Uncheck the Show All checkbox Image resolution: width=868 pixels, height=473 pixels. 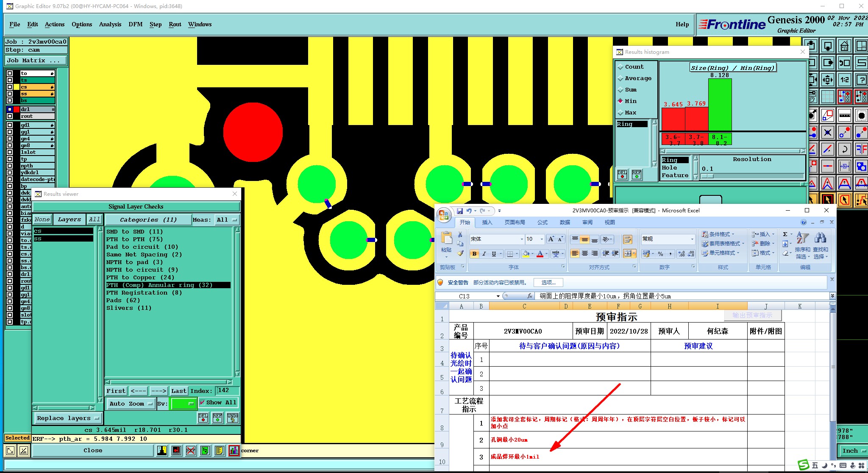click(x=202, y=403)
